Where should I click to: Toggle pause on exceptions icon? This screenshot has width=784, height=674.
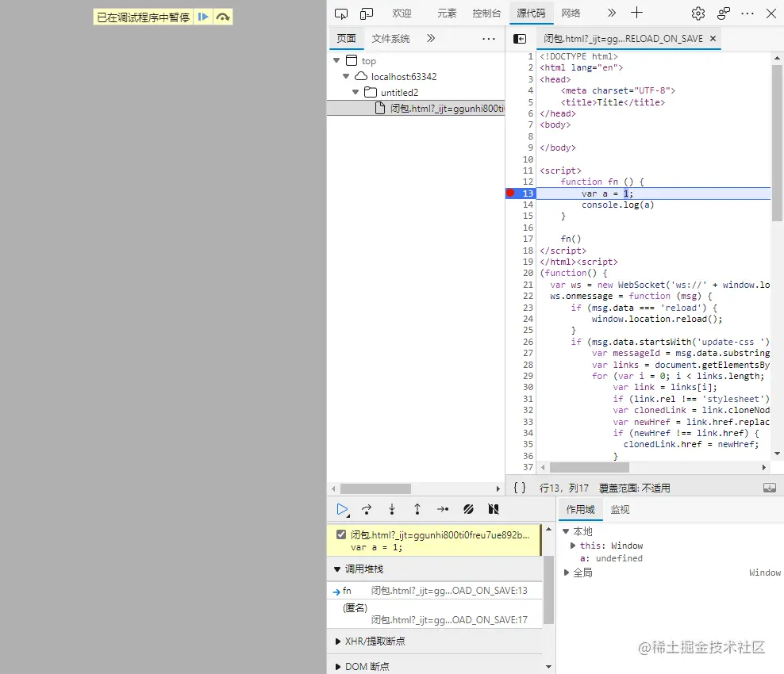coord(494,509)
